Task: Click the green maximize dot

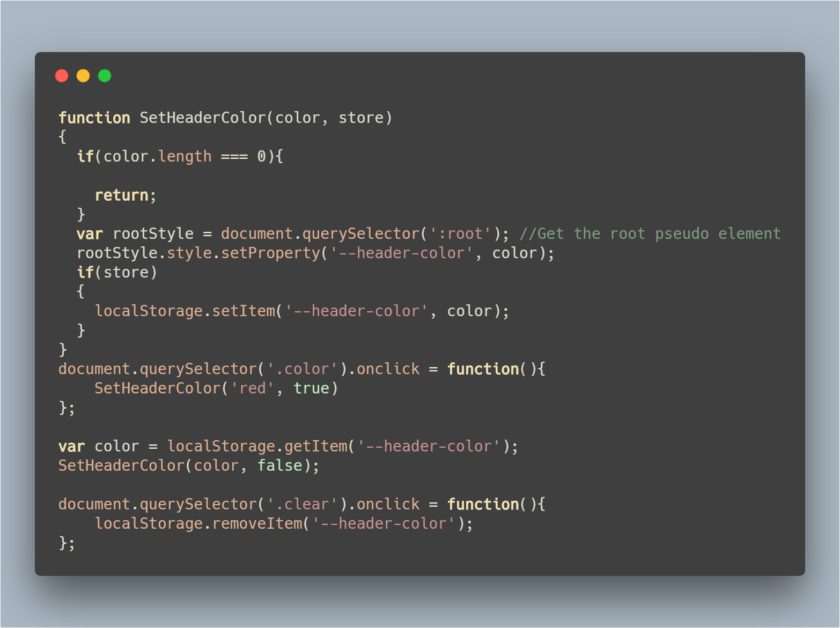Action: pyautogui.click(x=105, y=76)
